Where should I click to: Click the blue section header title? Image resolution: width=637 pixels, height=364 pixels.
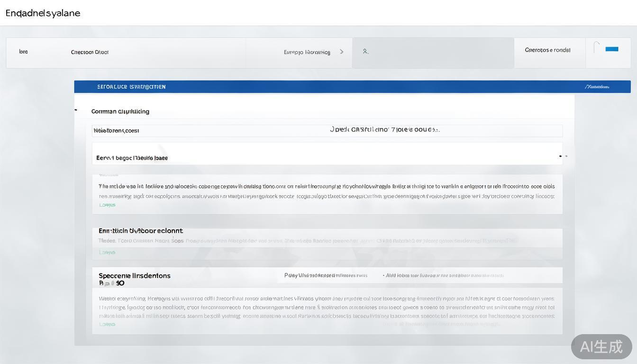pyautogui.click(x=131, y=87)
